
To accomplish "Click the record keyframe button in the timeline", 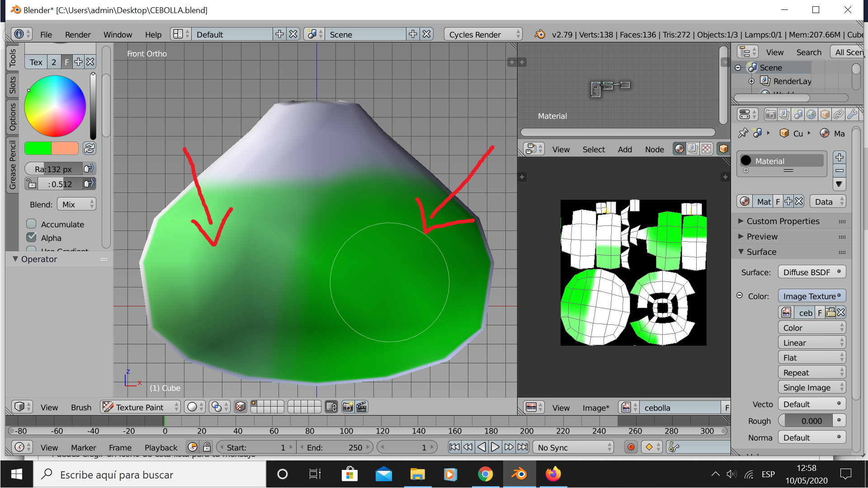I will (x=631, y=447).
